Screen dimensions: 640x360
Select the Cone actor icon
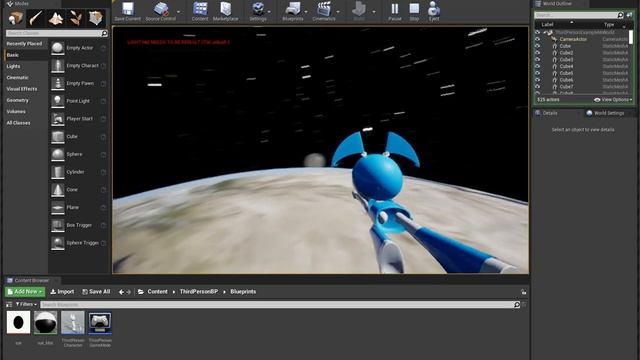pos(58,190)
